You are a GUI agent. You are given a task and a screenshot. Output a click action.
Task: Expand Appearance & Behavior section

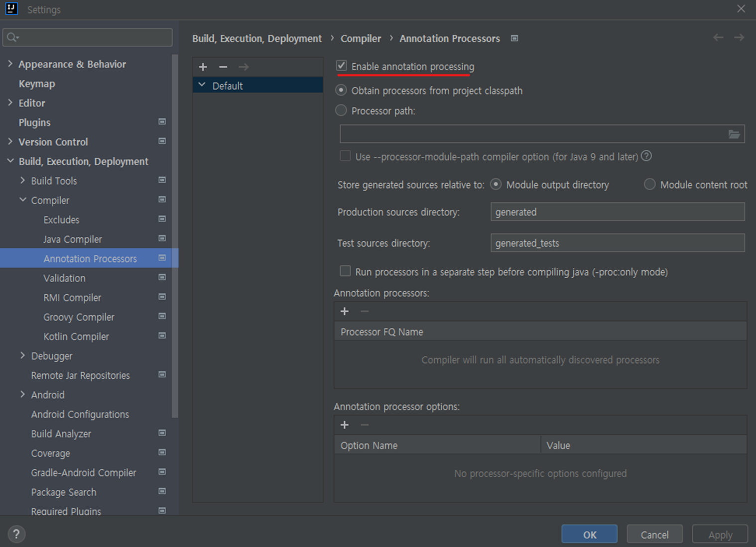10,64
